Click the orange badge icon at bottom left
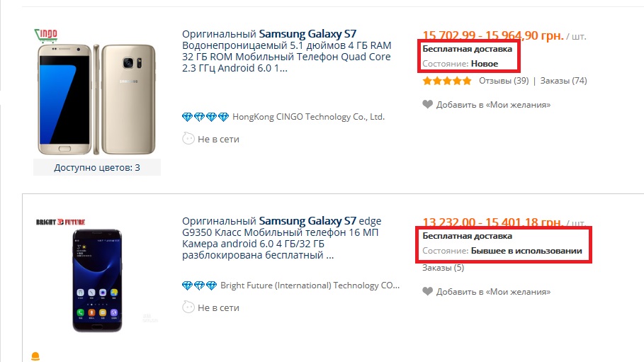Image resolution: width=644 pixels, height=362 pixels. 35,356
